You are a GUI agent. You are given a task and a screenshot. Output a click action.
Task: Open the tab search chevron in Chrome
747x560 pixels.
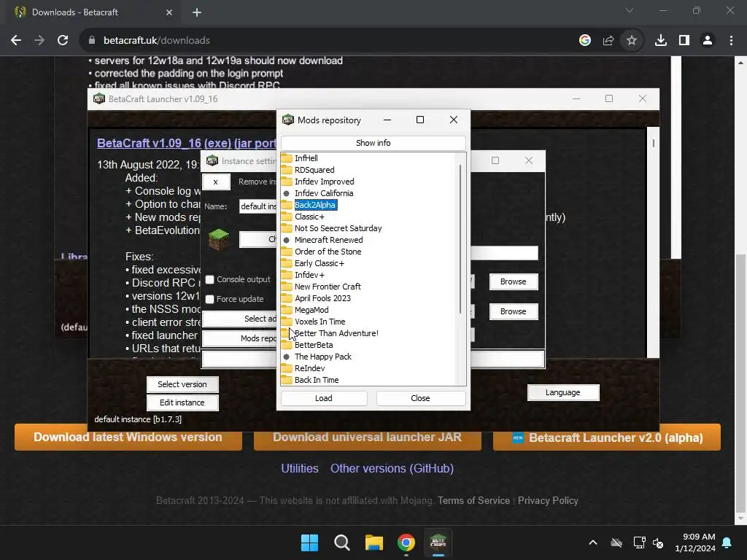click(630, 10)
